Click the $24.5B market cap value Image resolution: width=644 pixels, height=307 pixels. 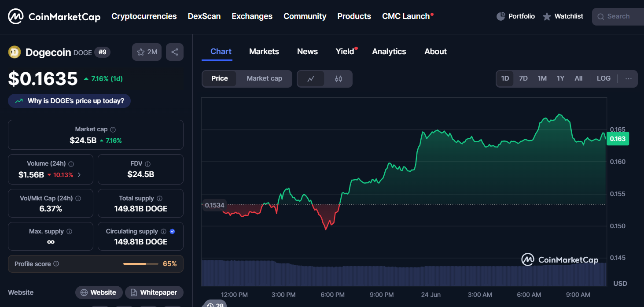(83, 141)
